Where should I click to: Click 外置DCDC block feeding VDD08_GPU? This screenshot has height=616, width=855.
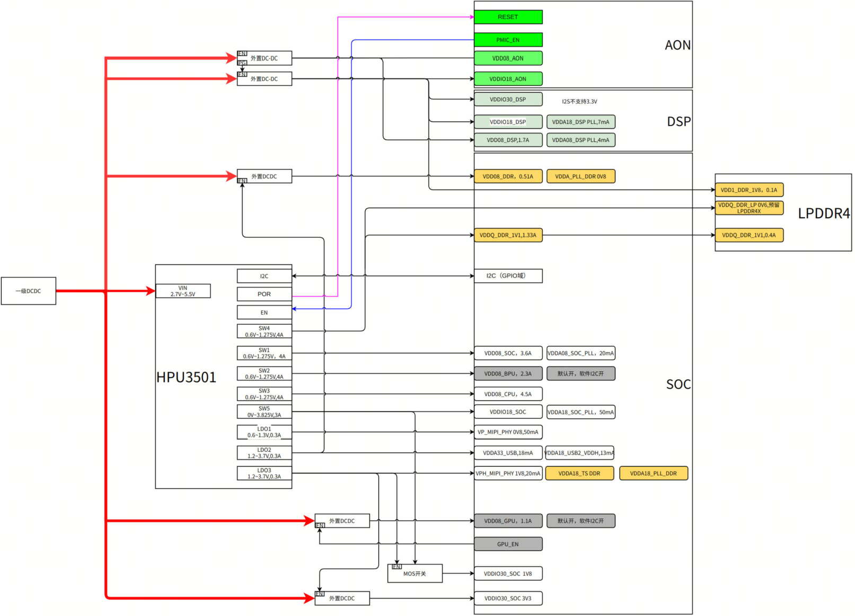342,521
